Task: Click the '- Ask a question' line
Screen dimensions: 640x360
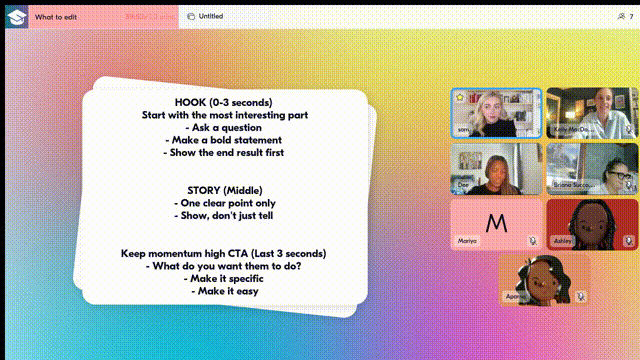Action: [x=224, y=128]
